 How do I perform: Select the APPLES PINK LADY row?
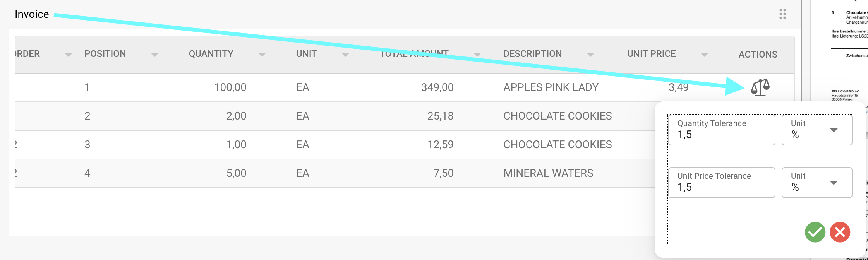click(551, 87)
